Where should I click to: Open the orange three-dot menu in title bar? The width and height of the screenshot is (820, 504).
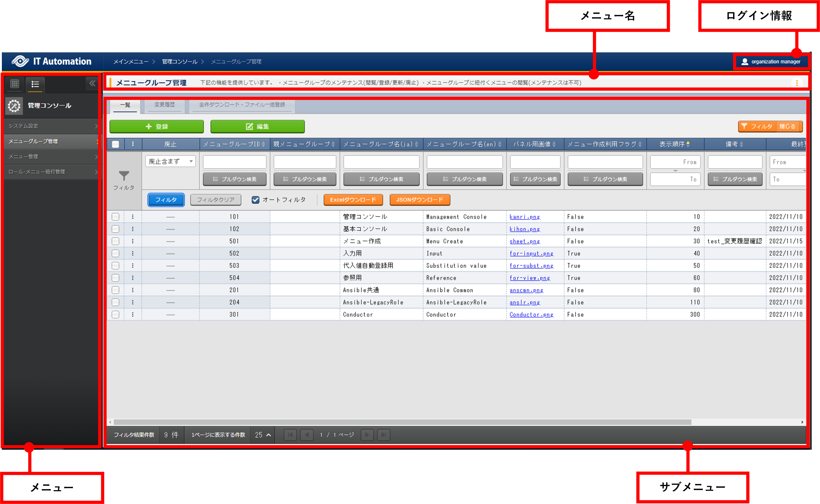click(797, 83)
